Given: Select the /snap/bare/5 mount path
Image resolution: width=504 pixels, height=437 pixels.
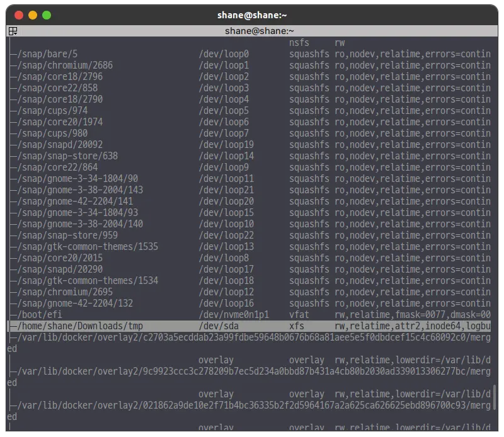Looking at the screenshot, I should point(47,54).
